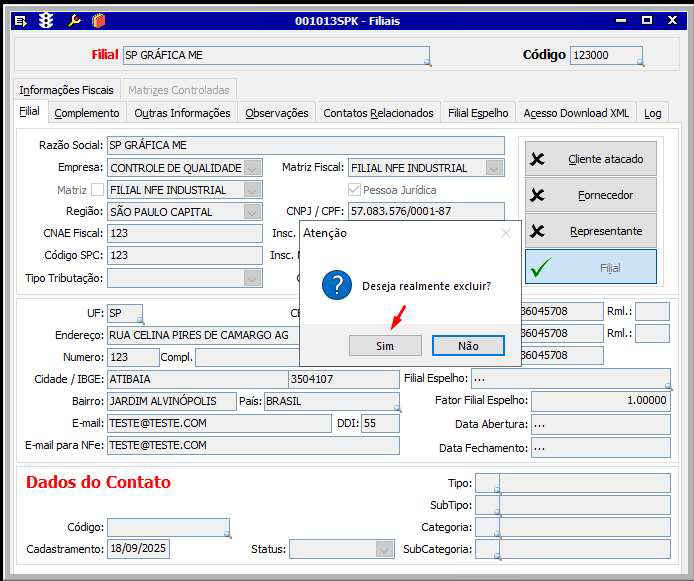Expand the Tipo Tributação dropdown
Viewport: 694px width, 581px height.
point(252,278)
